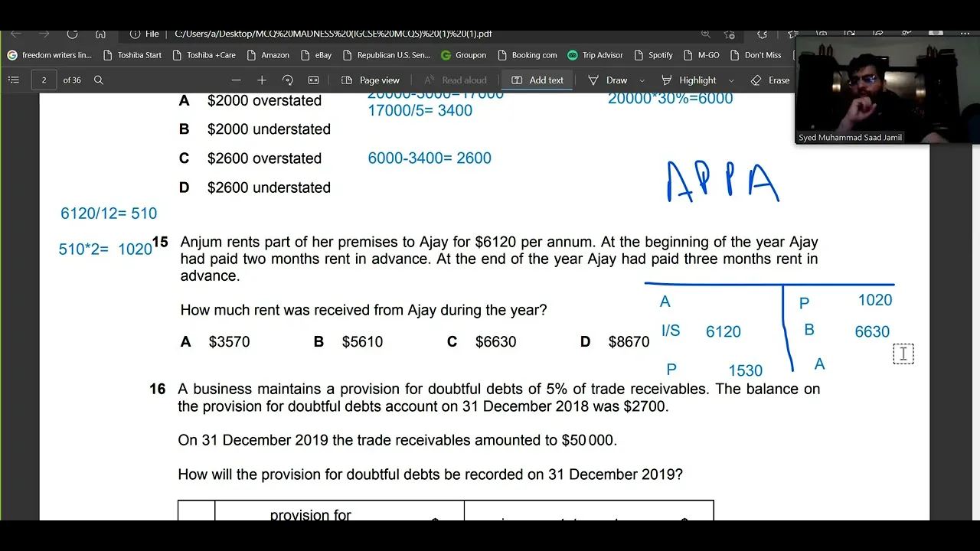Open the Booking.com bookmark

[528, 55]
